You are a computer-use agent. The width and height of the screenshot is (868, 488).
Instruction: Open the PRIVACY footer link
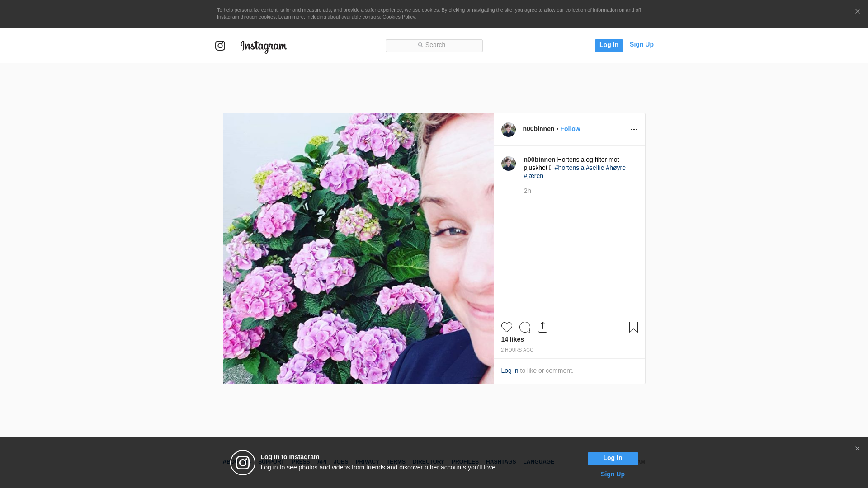(367, 462)
